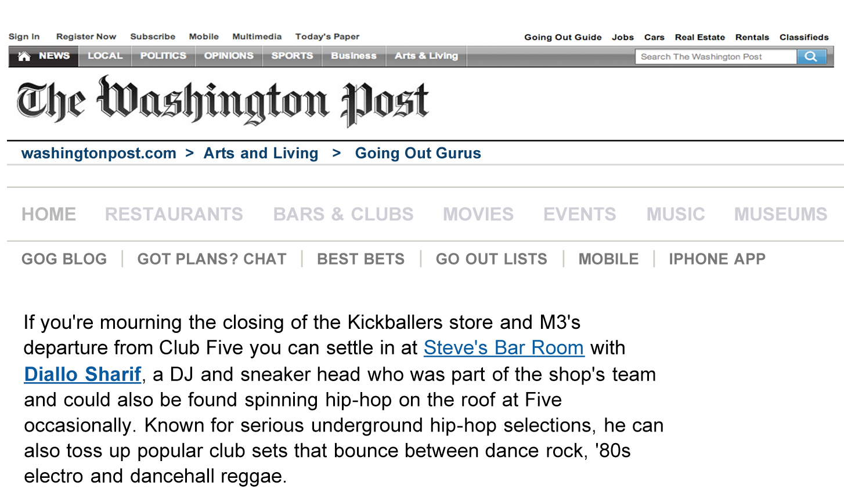Viewport: 844px width, 504px height.
Task: Click the Register Now link
Action: pos(86,37)
